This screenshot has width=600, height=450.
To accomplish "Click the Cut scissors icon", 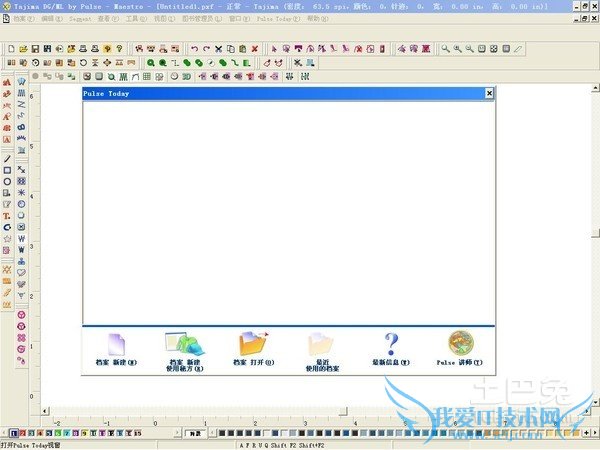I will (x=218, y=49).
